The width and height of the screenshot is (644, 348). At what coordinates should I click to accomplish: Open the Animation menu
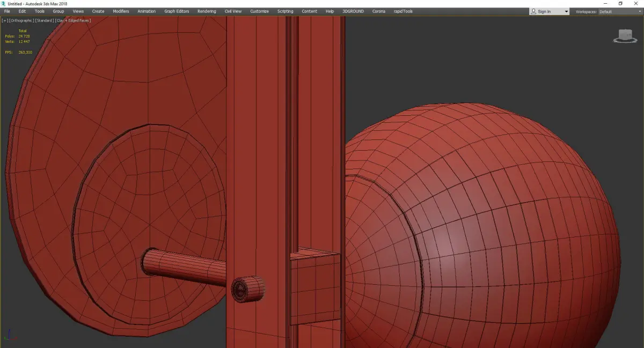pyautogui.click(x=147, y=11)
